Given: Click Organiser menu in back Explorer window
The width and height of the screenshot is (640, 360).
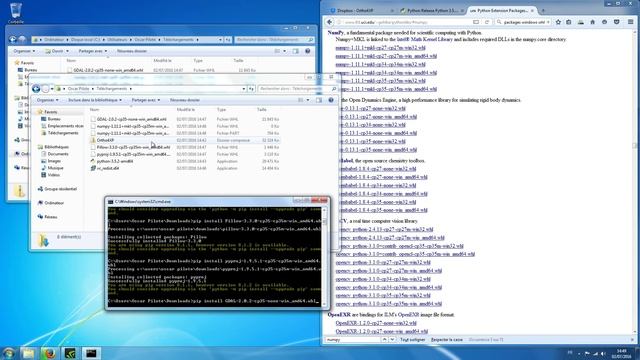Looking at the screenshot, I should 24,51.
